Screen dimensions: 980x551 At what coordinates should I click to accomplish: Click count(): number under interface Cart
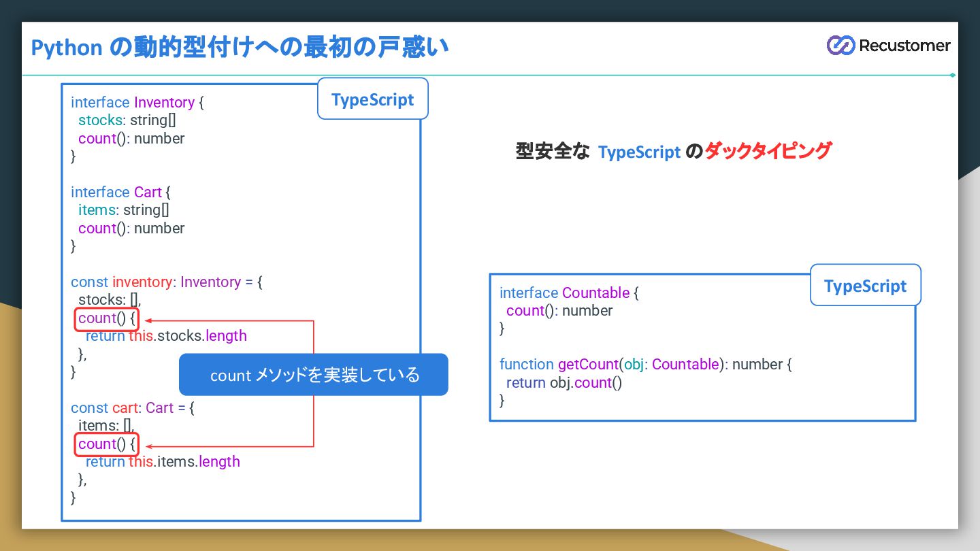point(131,229)
